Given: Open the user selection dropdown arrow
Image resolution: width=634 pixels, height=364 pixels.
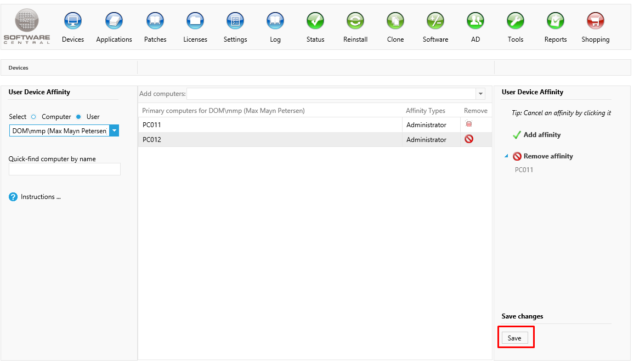Looking at the screenshot, I should click(x=114, y=131).
